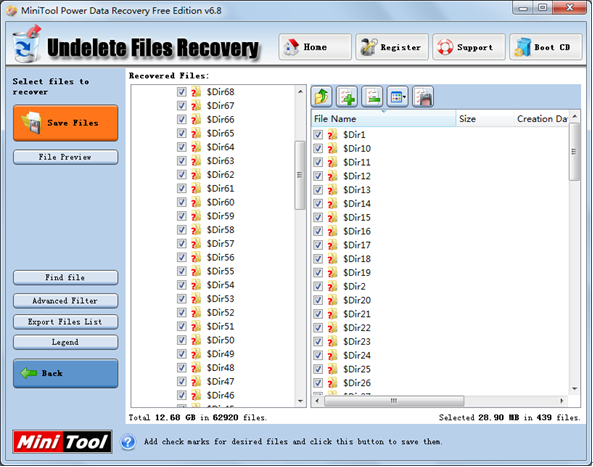Select the $Dir24 row in file list
This screenshot has width=593, height=467.
coord(440,355)
